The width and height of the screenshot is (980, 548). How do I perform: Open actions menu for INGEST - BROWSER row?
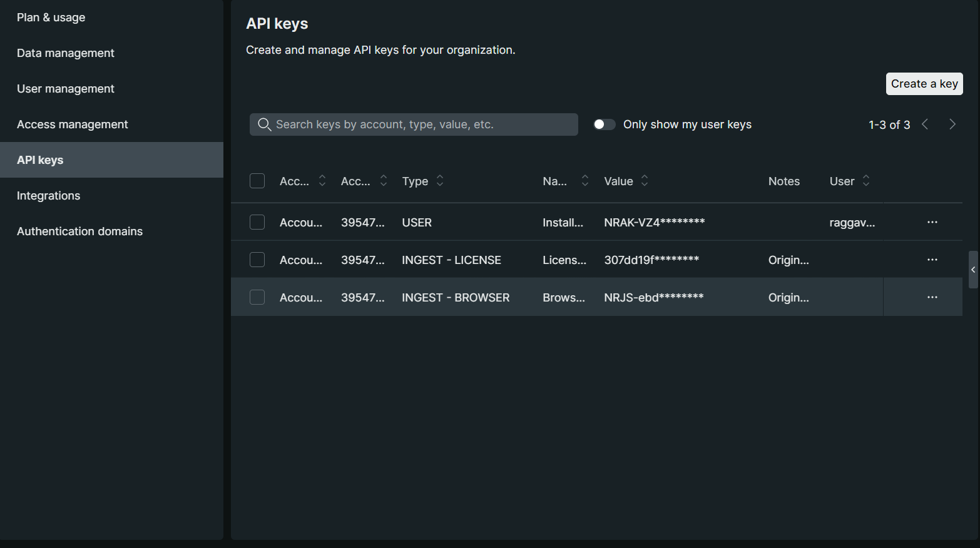click(x=932, y=297)
